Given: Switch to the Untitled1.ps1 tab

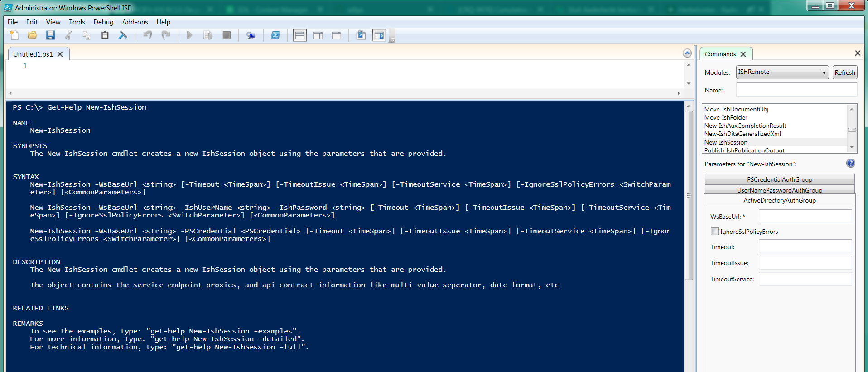Looking at the screenshot, I should point(33,54).
